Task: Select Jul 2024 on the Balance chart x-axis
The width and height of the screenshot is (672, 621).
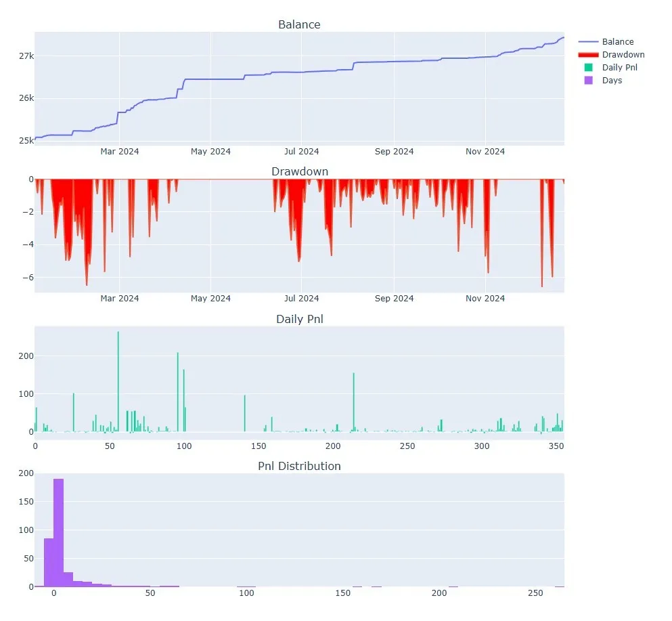Action: point(301,152)
